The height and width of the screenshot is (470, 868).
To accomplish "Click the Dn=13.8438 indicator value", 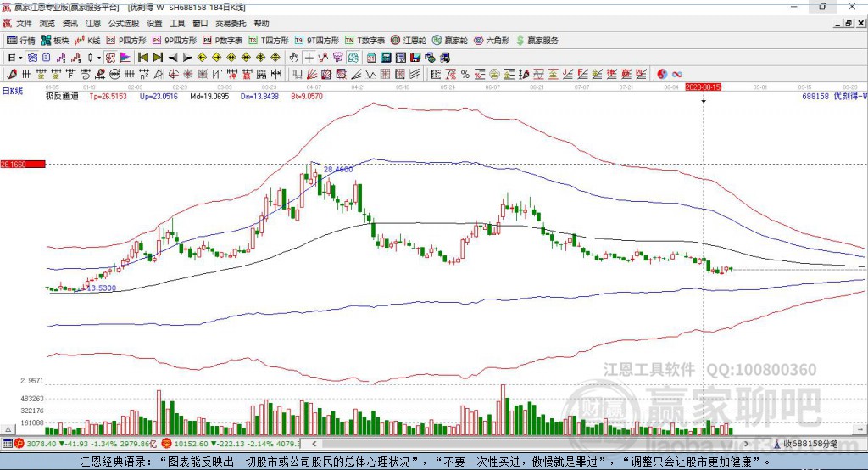I will 259,96.
